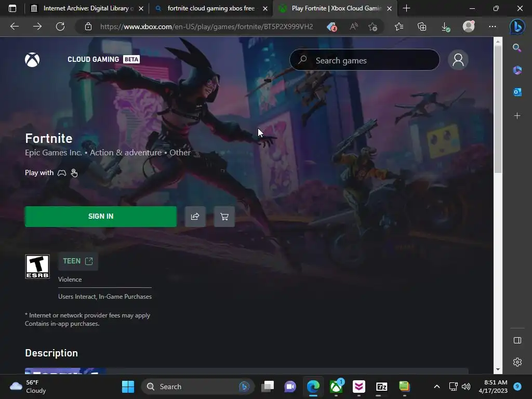Click the sidebar Search icon
This screenshot has width=532, height=399.
517,48
